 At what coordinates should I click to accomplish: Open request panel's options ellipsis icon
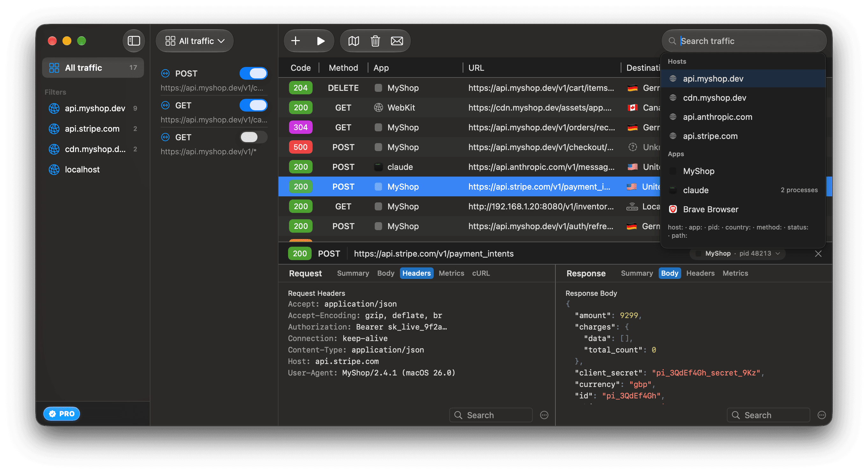544,415
